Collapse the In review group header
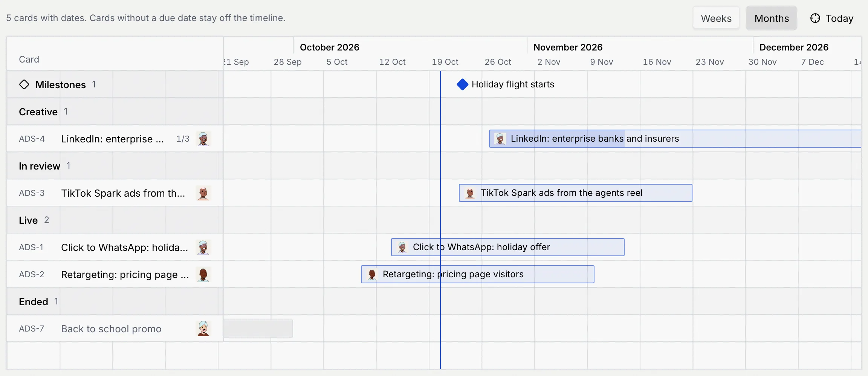The image size is (868, 376). click(x=115, y=166)
